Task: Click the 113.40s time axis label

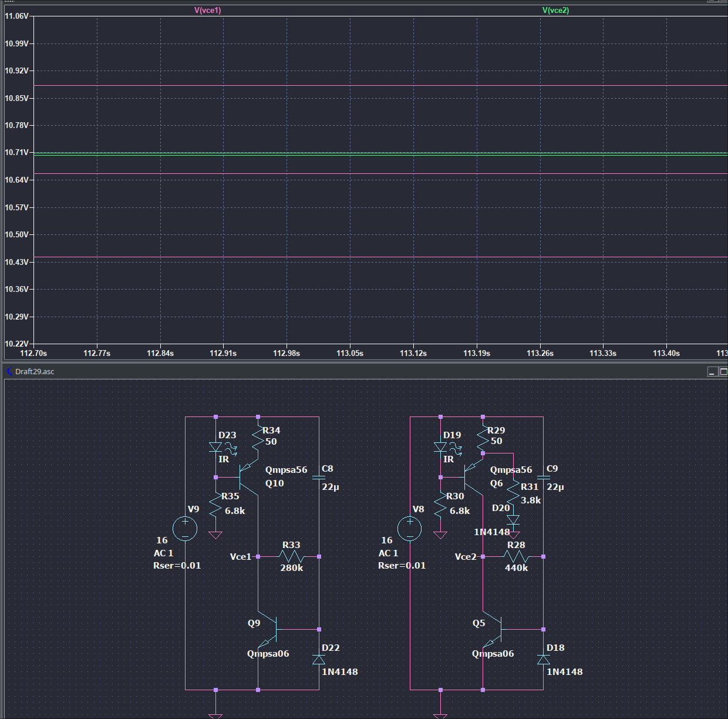Action: point(666,353)
